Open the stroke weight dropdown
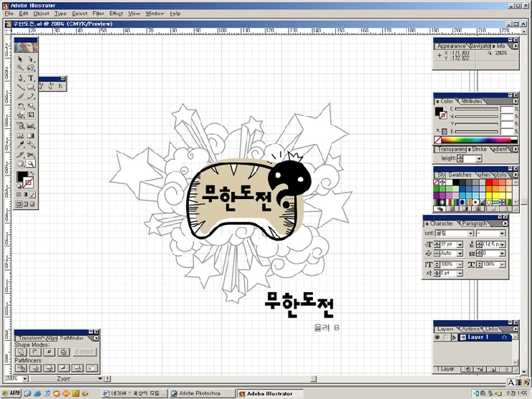The height and width of the screenshot is (399, 532). click(x=479, y=158)
